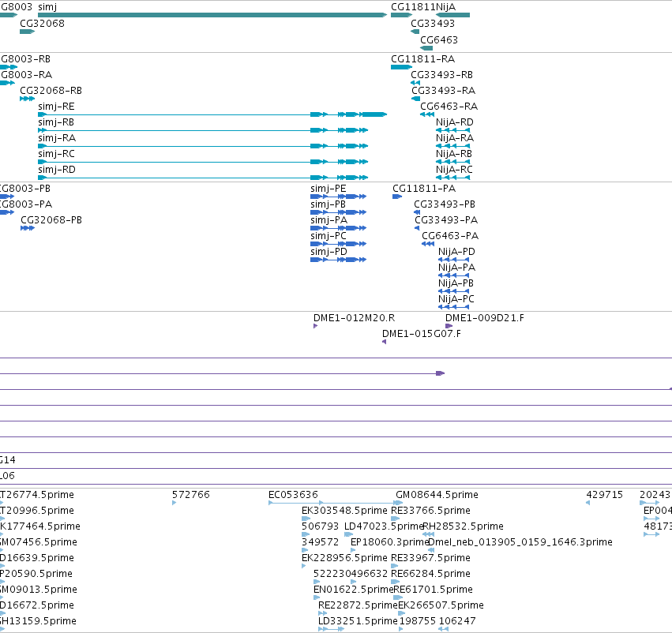Select the Dmel_neb_013905_0159_1646.3prime label
This screenshot has width=672, height=633.
pos(520,542)
